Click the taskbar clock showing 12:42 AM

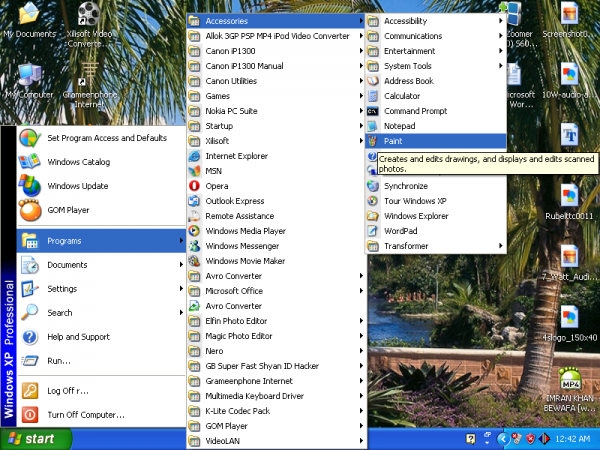572,439
